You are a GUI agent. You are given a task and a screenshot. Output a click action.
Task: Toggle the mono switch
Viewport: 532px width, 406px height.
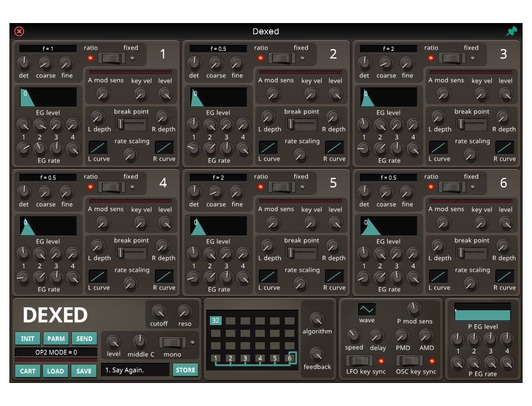coord(173,342)
